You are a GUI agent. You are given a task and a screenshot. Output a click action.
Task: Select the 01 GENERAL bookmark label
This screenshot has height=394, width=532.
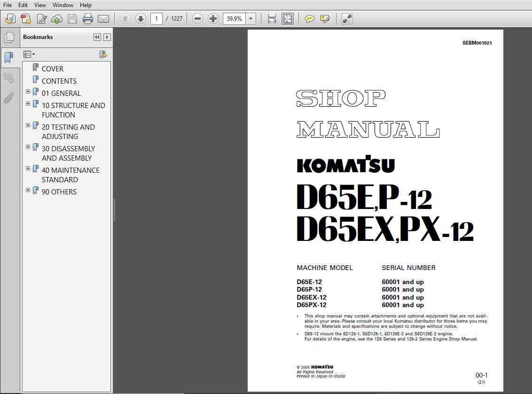(x=61, y=93)
